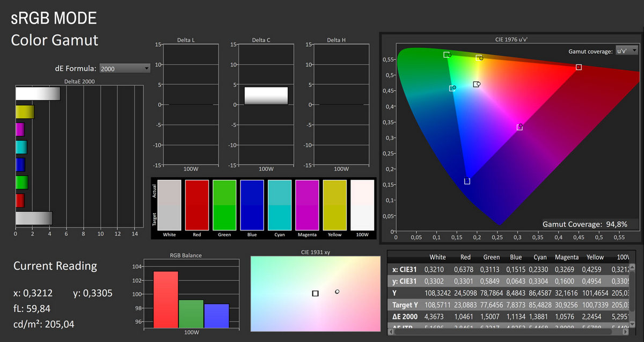This screenshot has height=342, width=644.
Task: Click the data table's scroll left arrow
Action: point(391,333)
